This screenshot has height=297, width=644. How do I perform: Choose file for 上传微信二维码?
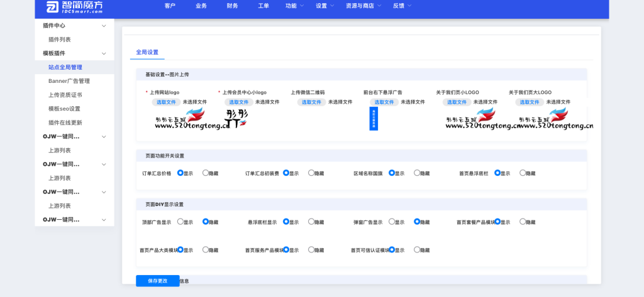coord(312,102)
